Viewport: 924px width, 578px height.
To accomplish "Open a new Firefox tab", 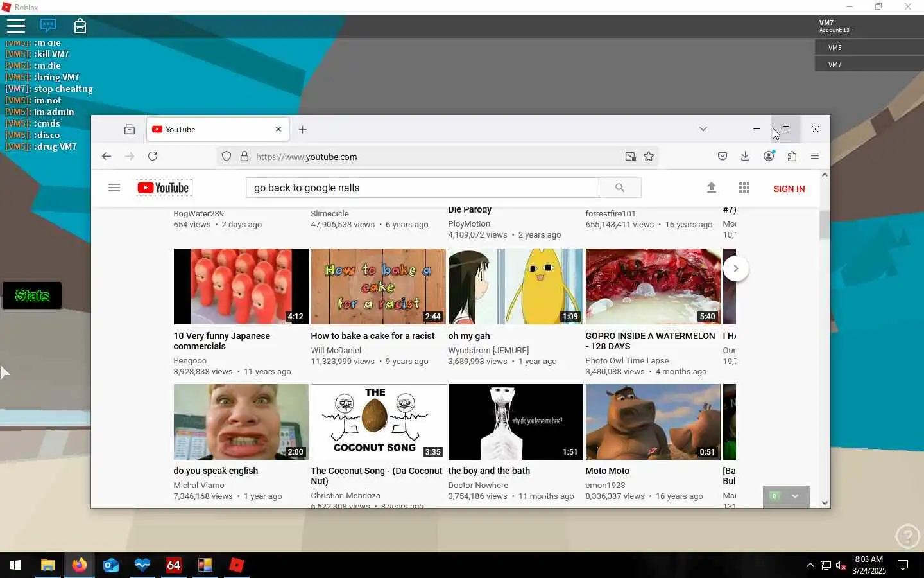I will 303,129.
